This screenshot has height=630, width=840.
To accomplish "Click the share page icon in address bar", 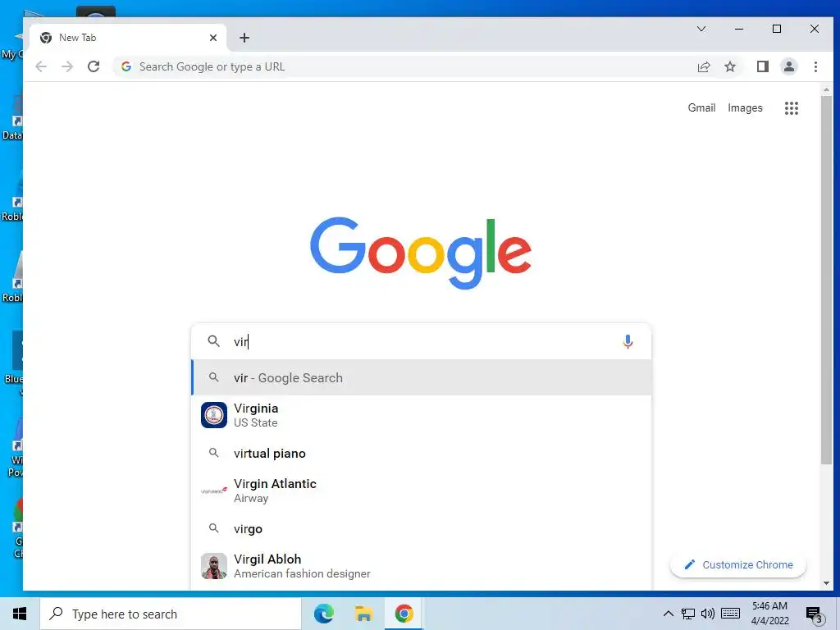I will coord(703,67).
